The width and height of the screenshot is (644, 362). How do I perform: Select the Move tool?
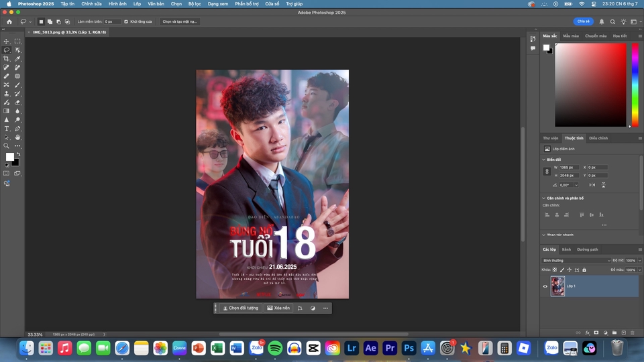coord(7,41)
